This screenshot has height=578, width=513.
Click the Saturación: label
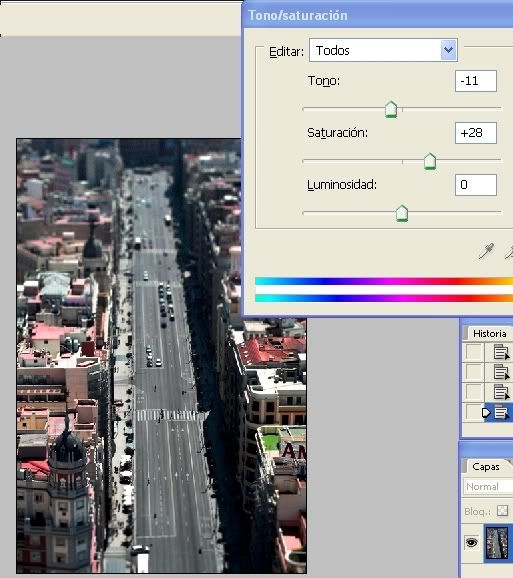337,133
